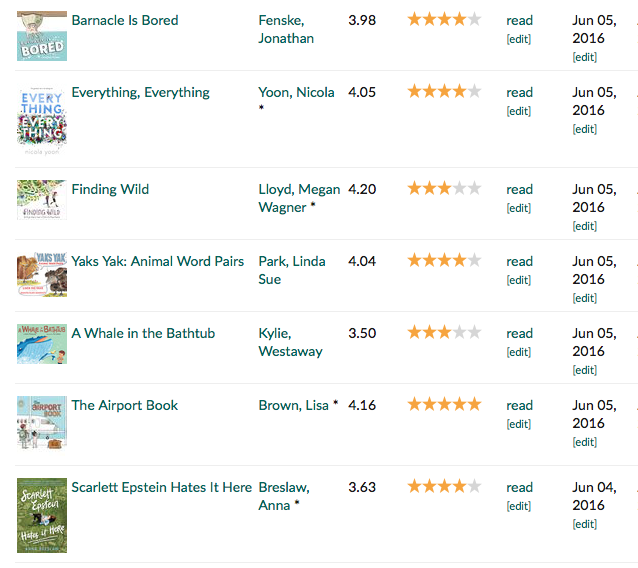Rate Finding Wild five stars
The width and height of the screenshot is (638, 568).
pos(474,188)
